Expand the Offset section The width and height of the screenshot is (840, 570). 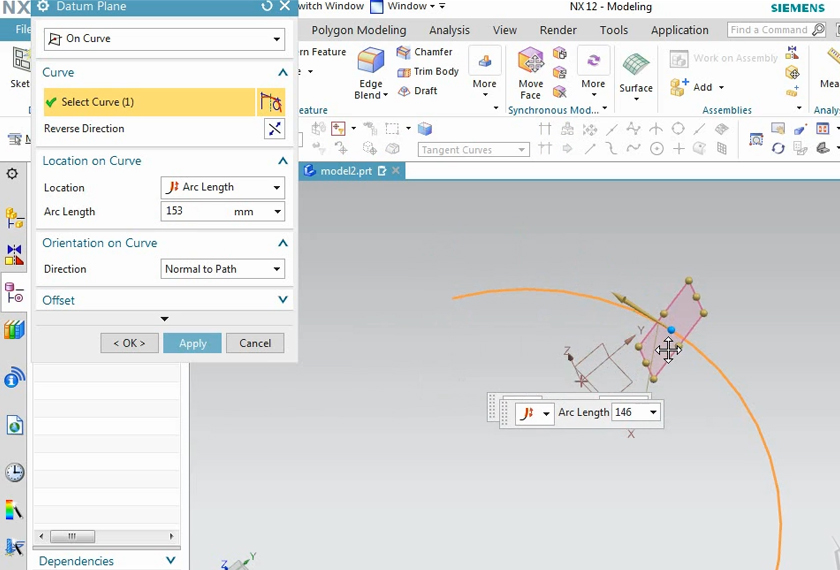283,300
